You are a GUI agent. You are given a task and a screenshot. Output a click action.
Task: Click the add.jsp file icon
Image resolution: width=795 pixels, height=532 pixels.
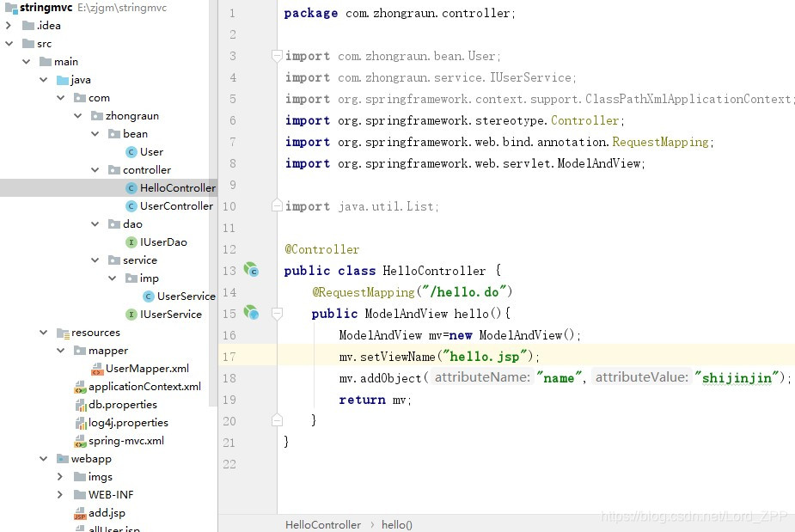[x=80, y=514]
